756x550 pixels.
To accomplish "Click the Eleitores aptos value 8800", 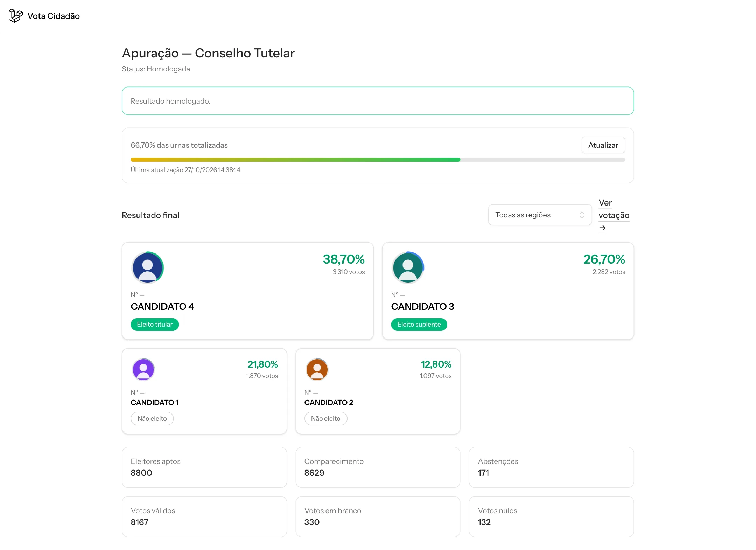I will click(x=141, y=473).
